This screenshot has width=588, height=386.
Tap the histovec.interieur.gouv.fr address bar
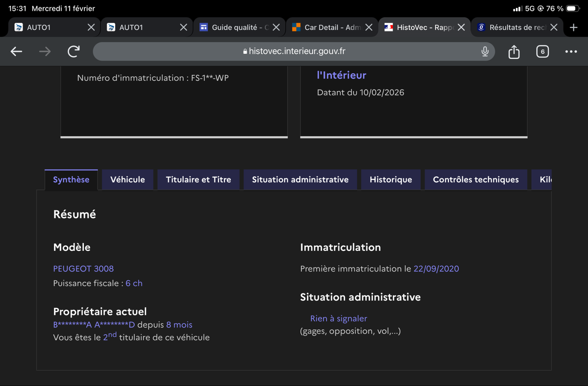click(x=294, y=51)
